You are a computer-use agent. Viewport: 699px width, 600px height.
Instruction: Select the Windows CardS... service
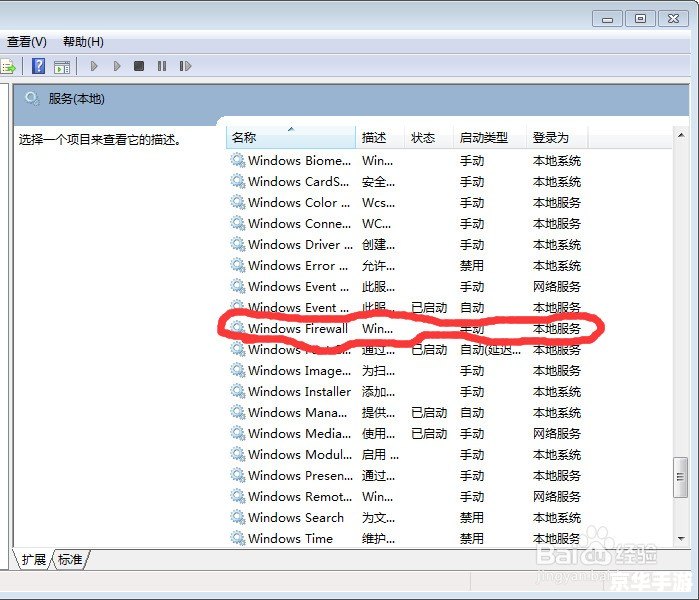tap(406, 181)
